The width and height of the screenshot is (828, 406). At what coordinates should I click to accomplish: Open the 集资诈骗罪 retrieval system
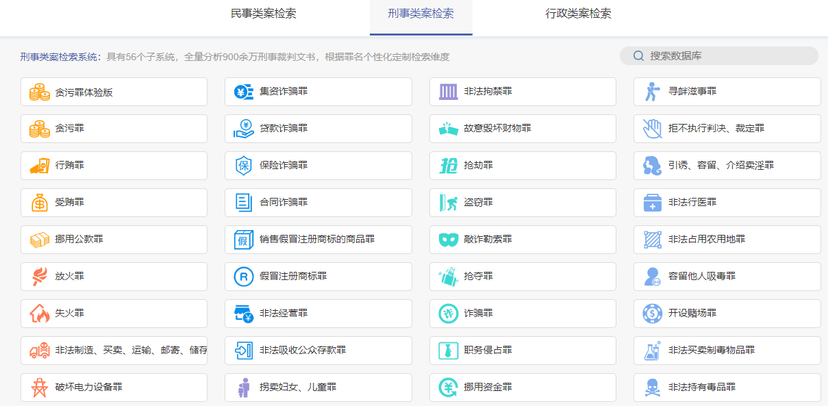click(318, 92)
